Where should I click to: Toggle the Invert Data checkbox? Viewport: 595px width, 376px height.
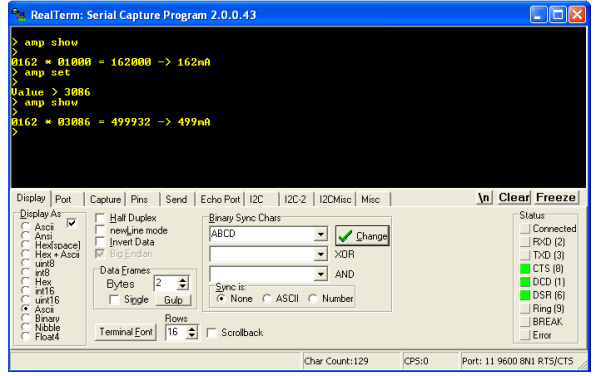coord(100,242)
